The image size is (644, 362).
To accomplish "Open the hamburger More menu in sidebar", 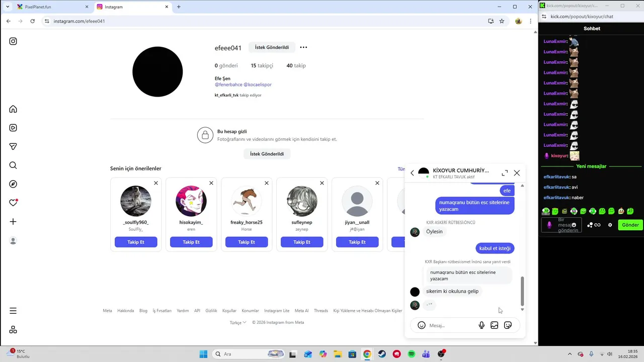I will pos(13,311).
